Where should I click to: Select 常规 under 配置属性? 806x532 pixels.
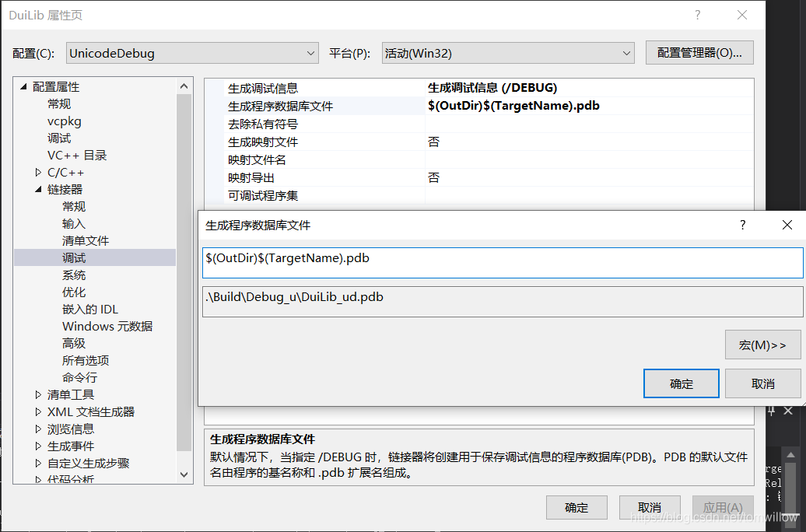coord(59,103)
